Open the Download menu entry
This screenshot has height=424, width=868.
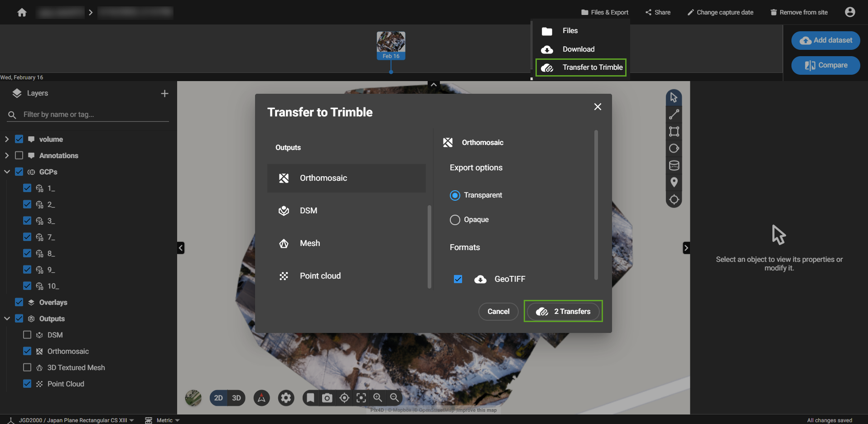pos(578,49)
